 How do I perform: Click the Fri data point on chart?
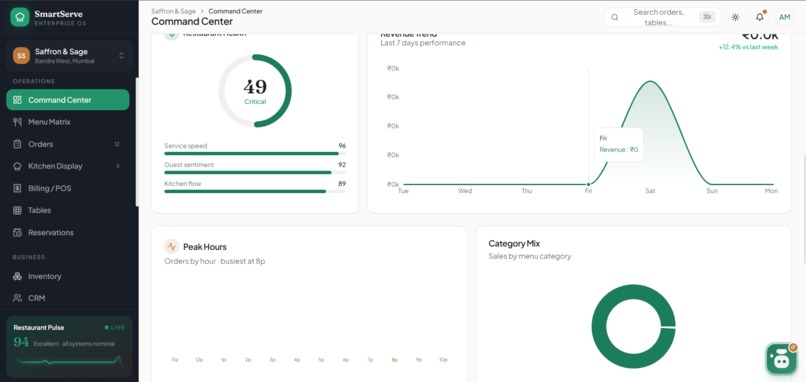pos(589,184)
